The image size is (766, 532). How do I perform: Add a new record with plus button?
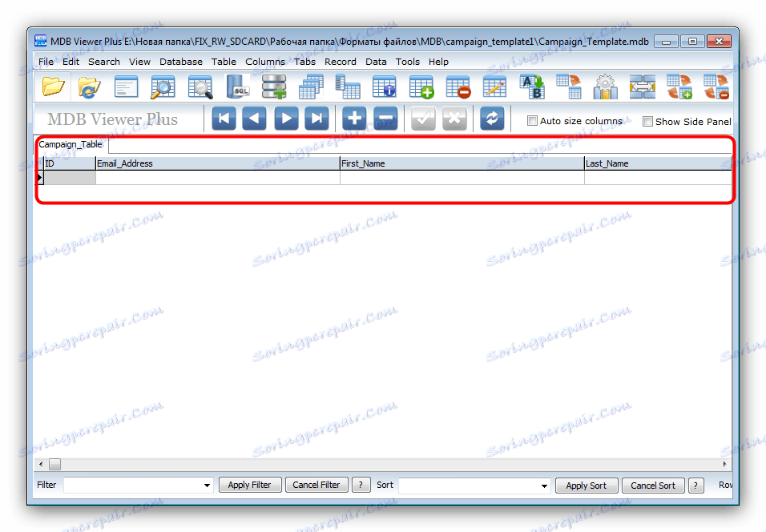(x=354, y=119)
